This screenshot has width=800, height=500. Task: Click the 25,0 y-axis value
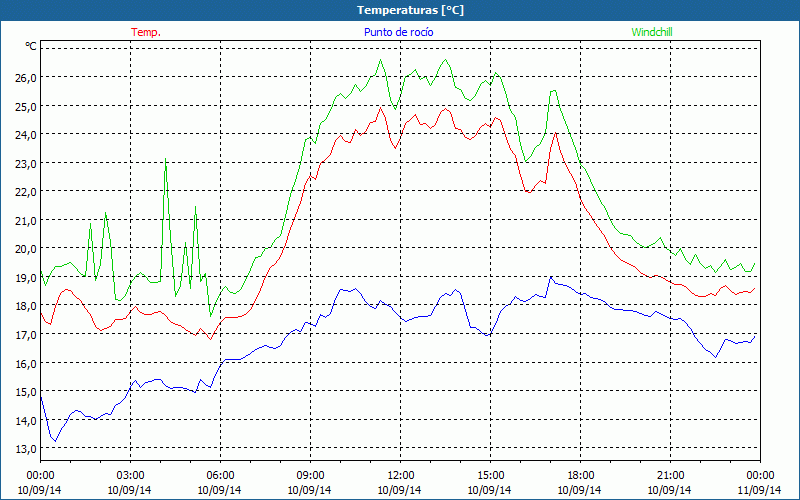[x=27, y=107]
